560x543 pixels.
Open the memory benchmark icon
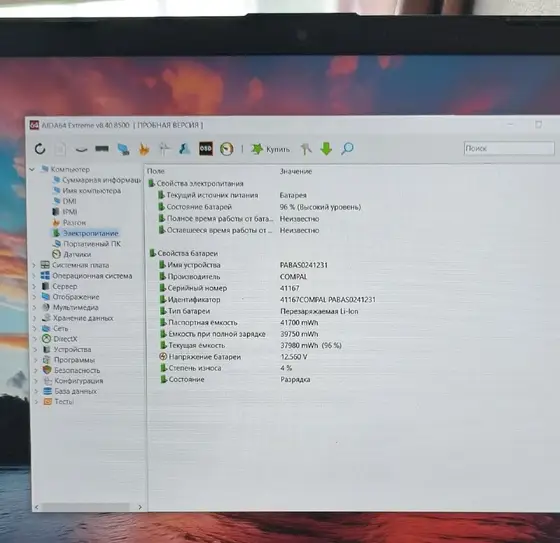[102, 148]
